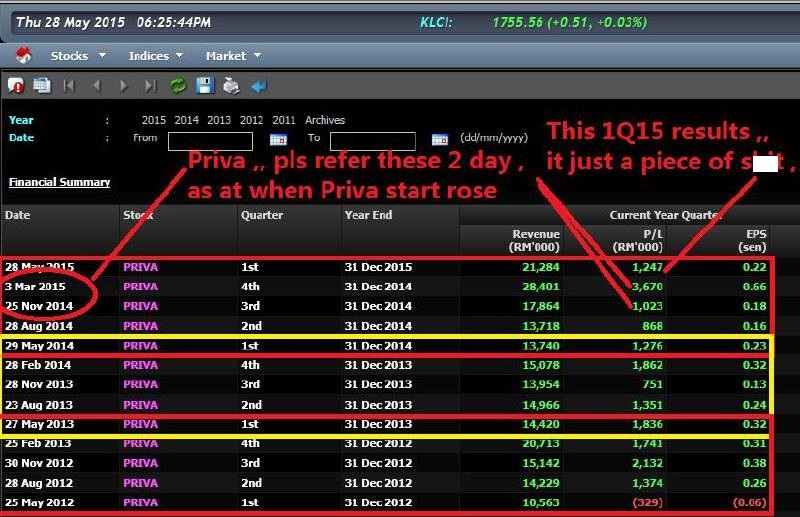Click the Quarter column header

pyautogui.click(x=262, y=215)
